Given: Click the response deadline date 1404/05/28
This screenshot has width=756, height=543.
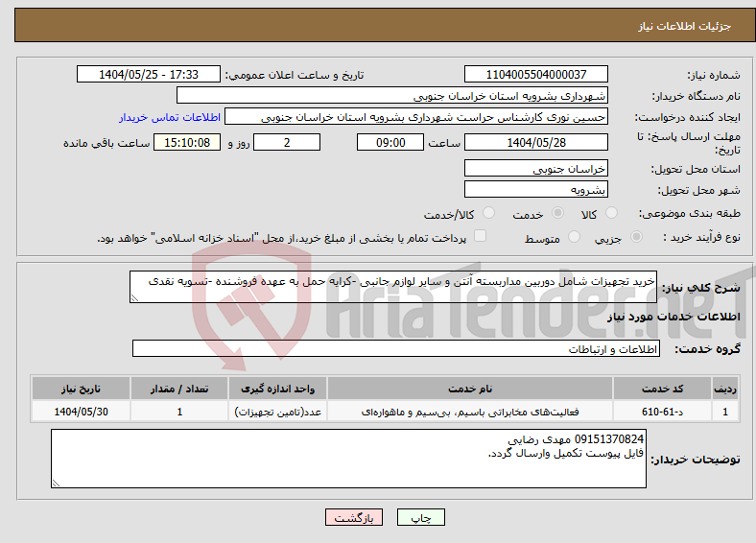Looking at the screenshot, I should point(536,142).
